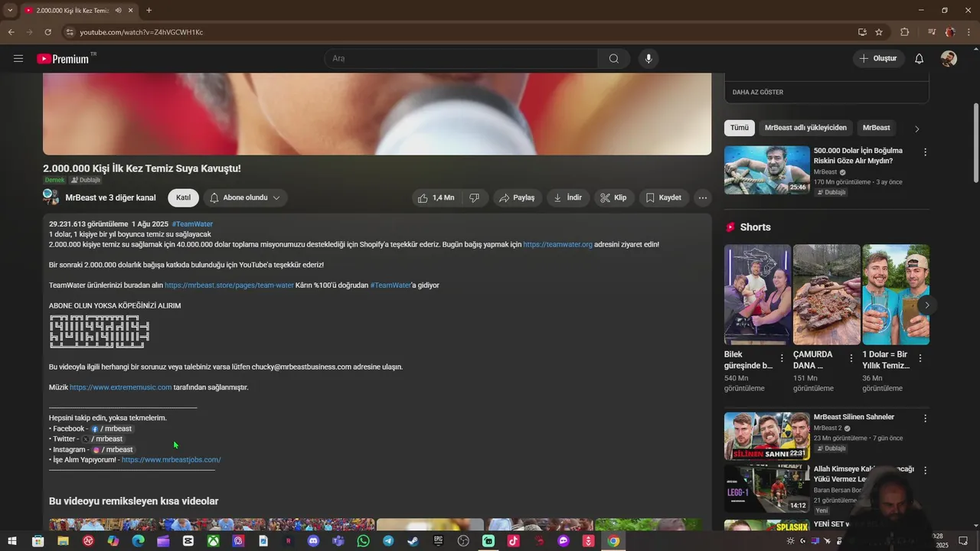The image size is (980, 551).
Task: Like the video (1,4 Mn)
Action: [436, 197]
